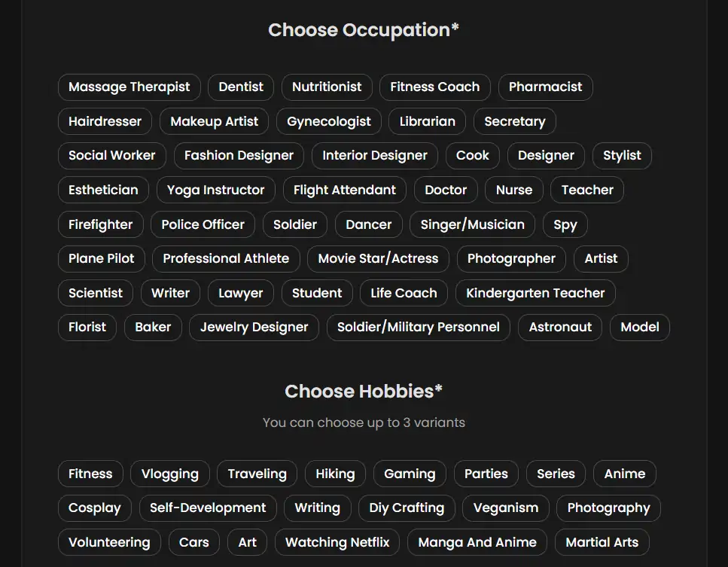Select Jewelry Designer occupation
Image resolution: width=728 pixels, height=567 pixels.
(x=254, y=328)
